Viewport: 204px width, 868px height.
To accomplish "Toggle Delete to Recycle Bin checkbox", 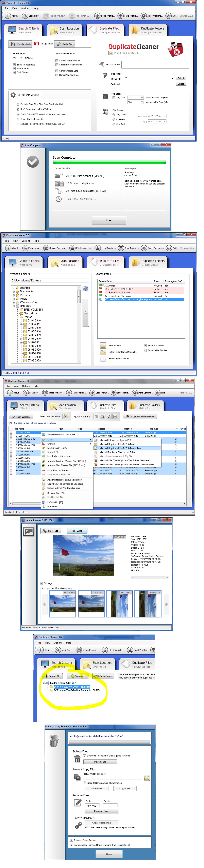I will (x=85, y=756).
